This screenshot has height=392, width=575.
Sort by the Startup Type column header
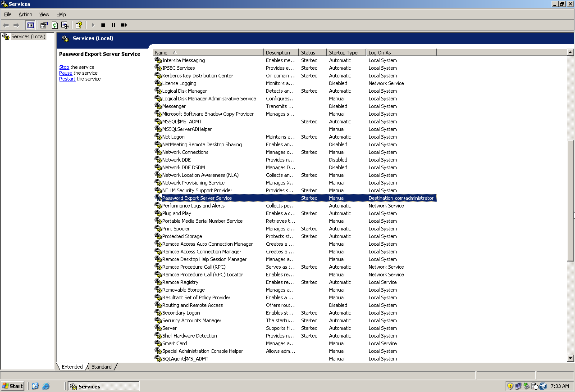pyautogui.click(x=347, y=53)
